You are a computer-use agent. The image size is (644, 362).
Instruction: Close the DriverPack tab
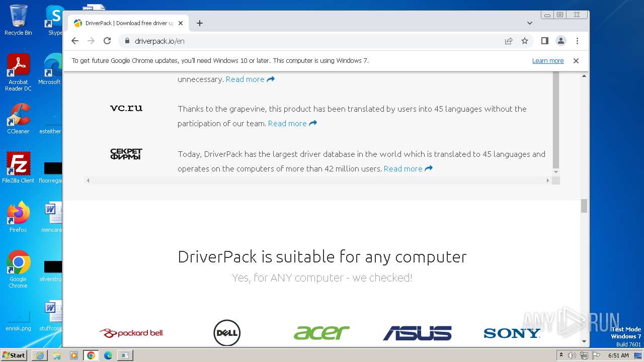(x=181, y=23)
